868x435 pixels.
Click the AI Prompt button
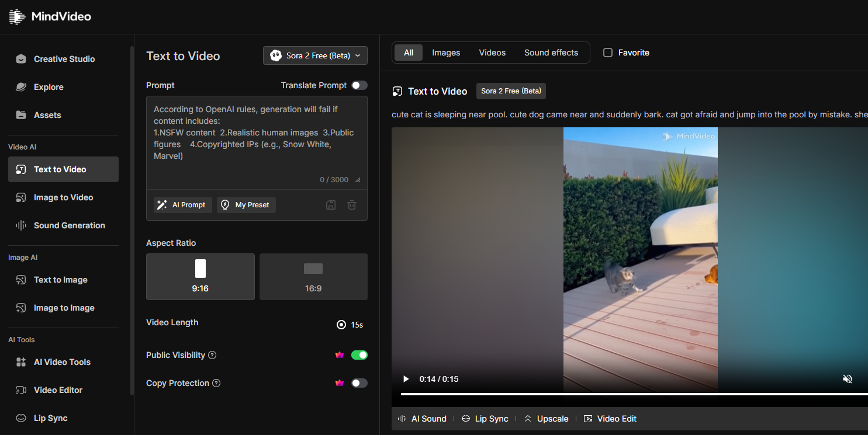[183, 205]
